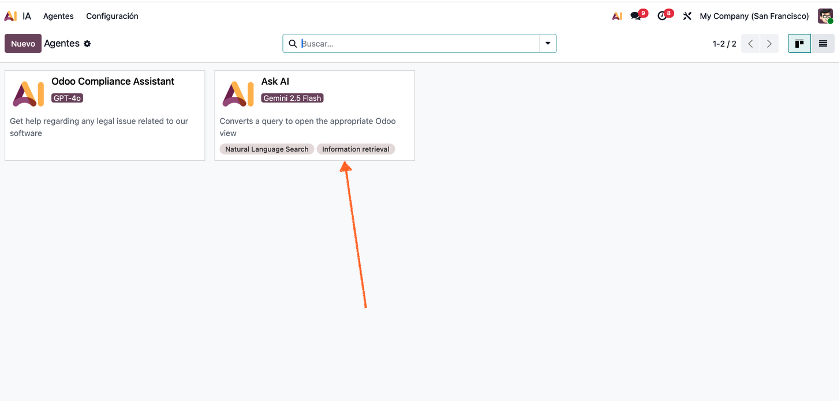Click the search magnifier icon
Viewport: 839px width, 401px height.
click(293, 43)
